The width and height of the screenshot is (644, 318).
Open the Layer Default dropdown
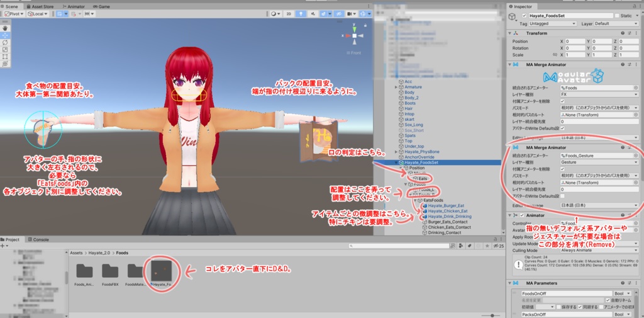point(616,24)
